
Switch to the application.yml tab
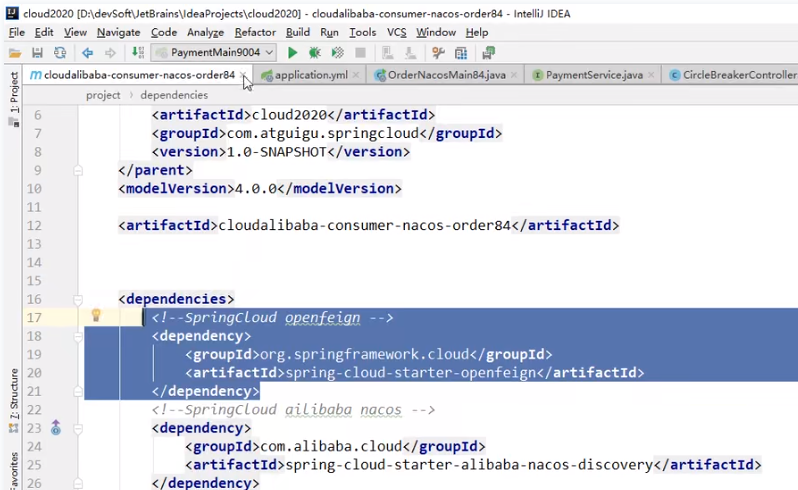[311, 75]
